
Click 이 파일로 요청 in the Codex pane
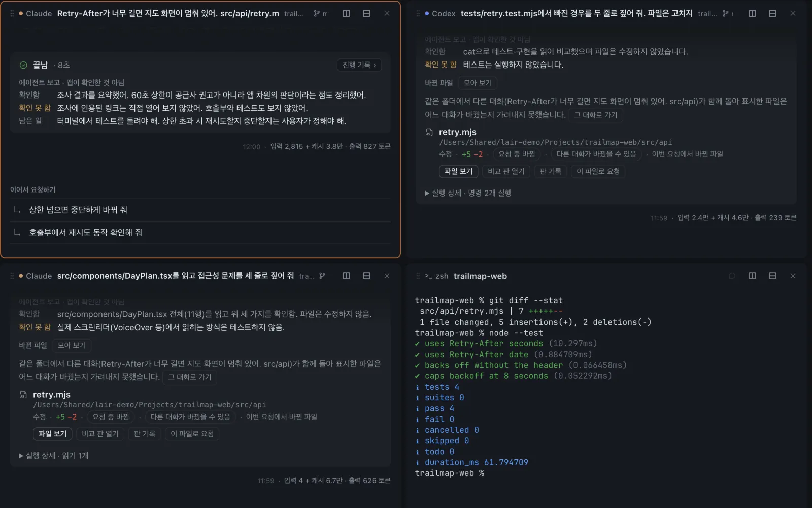tap(598, 171)
